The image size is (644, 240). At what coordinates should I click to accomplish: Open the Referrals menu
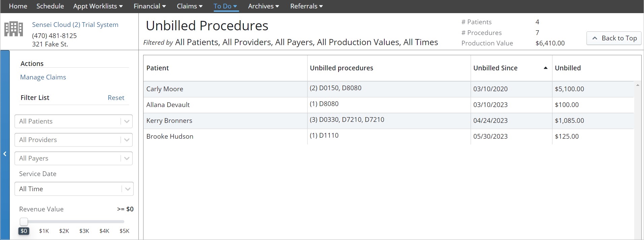point(307,6)
